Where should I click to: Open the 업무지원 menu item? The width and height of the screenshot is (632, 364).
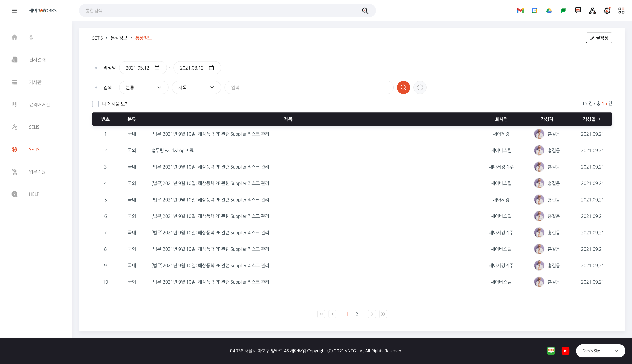coord(37,172)
